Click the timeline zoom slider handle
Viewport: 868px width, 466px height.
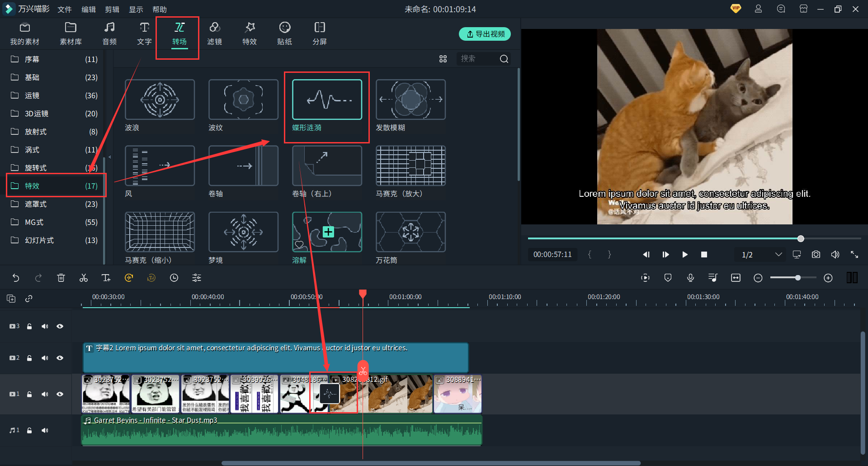click(x=798, y=278)
